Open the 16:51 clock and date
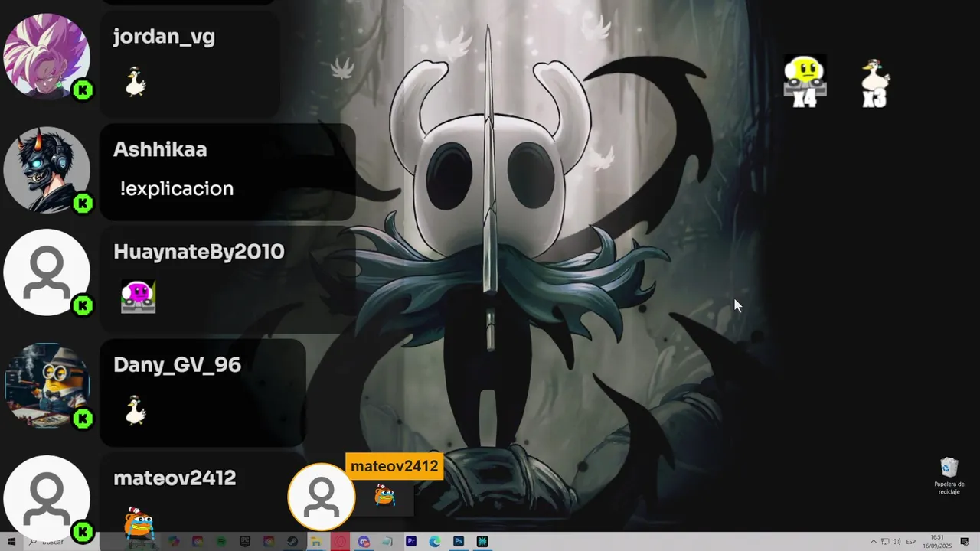The height and width of the screenshot is (551, 980). pos(937,542)
